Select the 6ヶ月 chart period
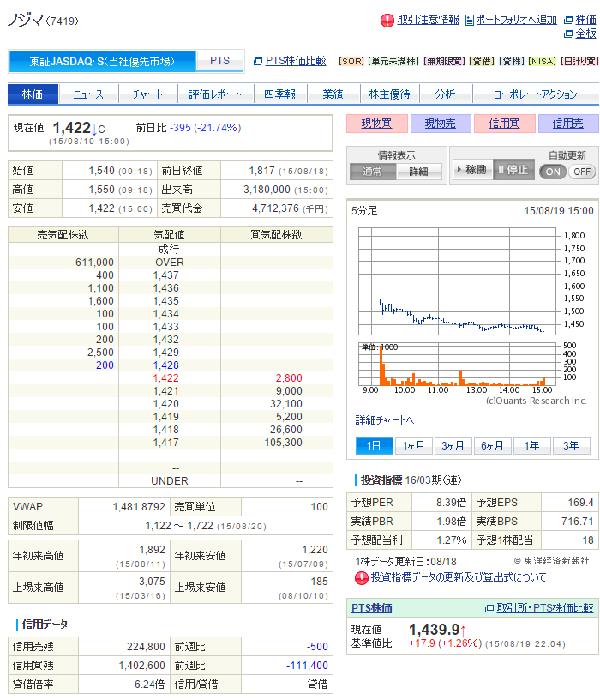The image size is (600, 700). [492, 445]
